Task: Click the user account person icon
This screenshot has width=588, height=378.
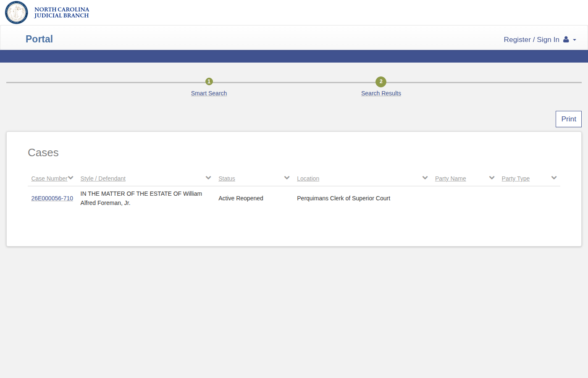Action: pyautogui.click(x=566, y=39)
